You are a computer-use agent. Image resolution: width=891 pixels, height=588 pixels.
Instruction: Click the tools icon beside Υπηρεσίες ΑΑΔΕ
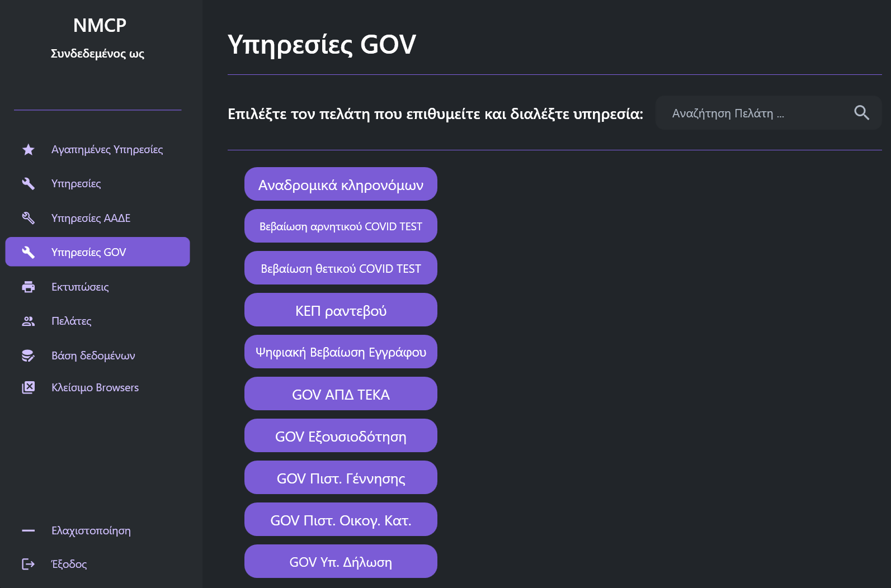29,218
